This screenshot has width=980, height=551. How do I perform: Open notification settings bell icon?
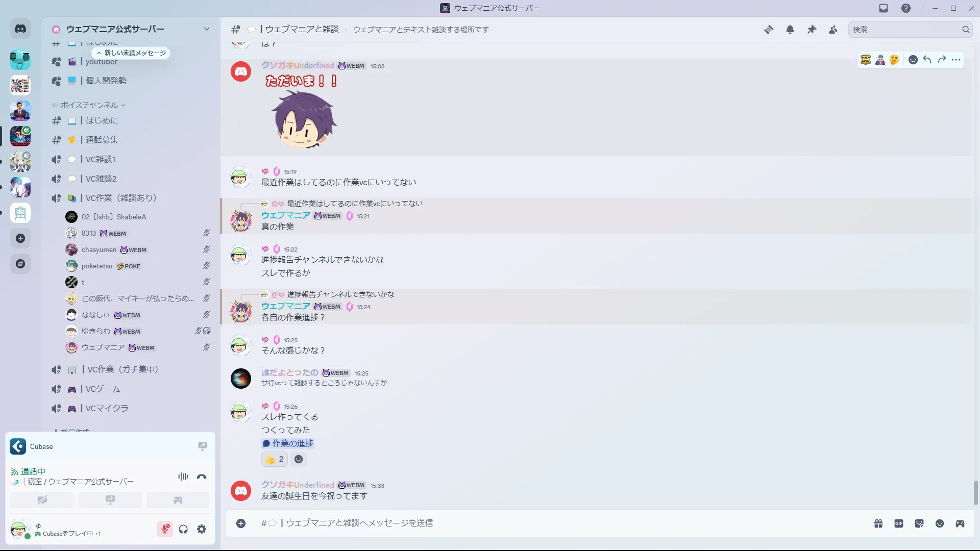tap(790, 30)
